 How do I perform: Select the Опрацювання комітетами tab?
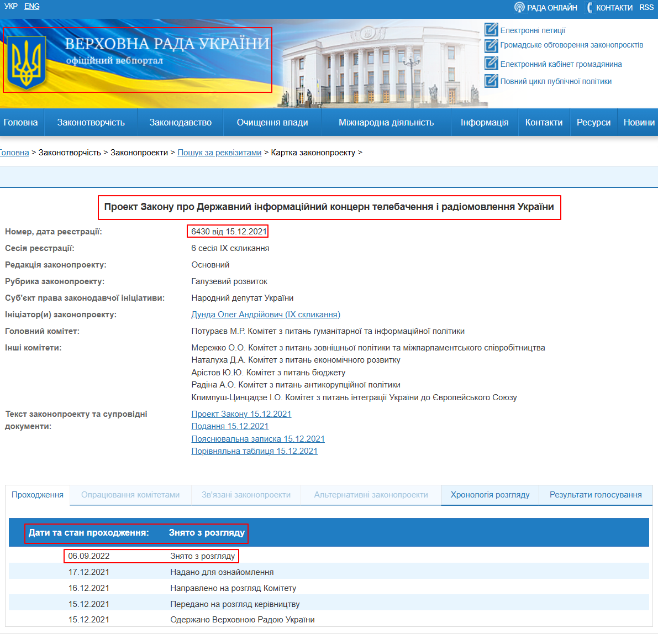pos(130,495)
